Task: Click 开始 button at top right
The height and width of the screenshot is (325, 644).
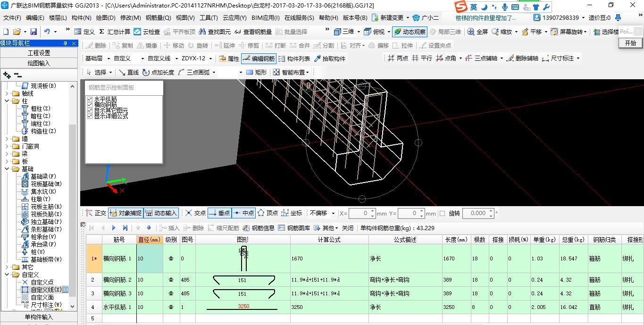Action: click(630, 42)
